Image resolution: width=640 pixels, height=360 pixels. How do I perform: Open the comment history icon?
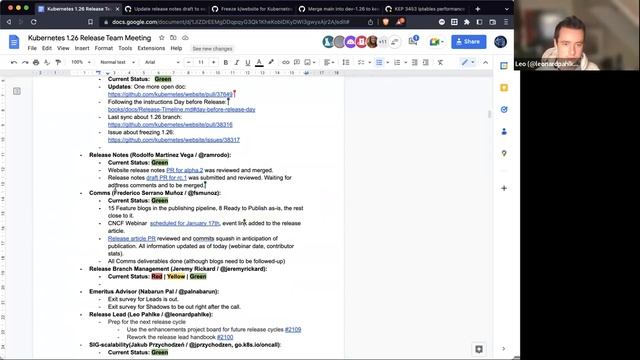[x=413, y=41]
